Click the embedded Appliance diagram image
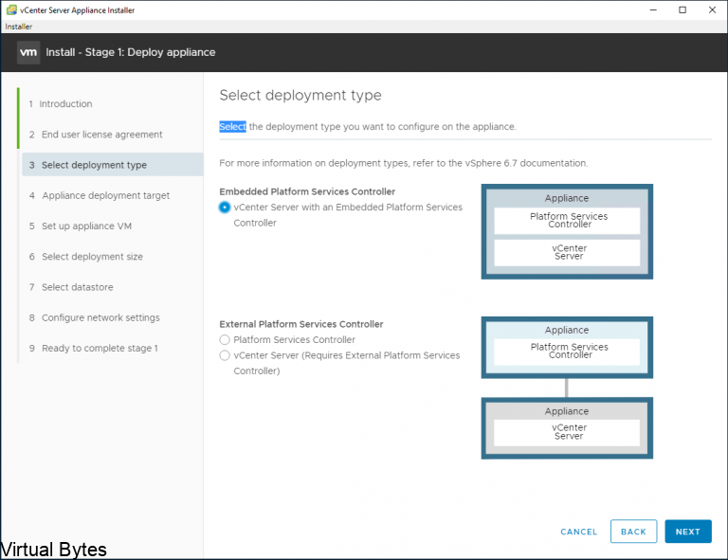 (x=567, y=231)
